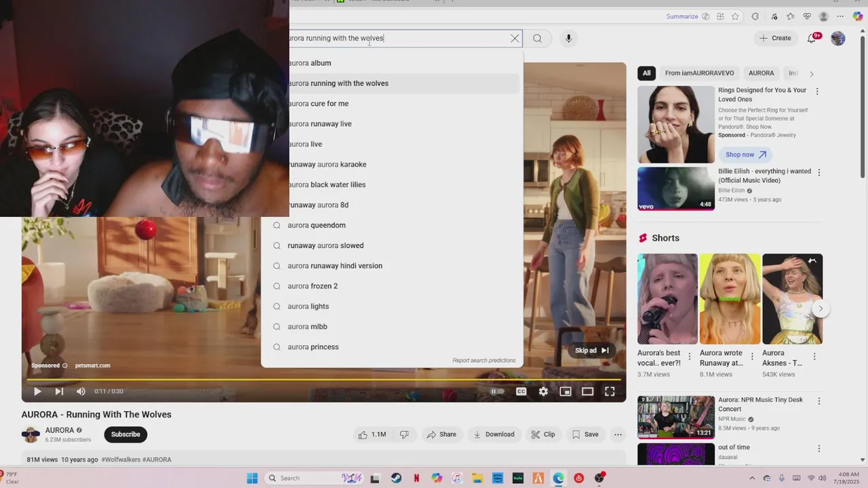
Task: Download the video
Action: [494, 434]
